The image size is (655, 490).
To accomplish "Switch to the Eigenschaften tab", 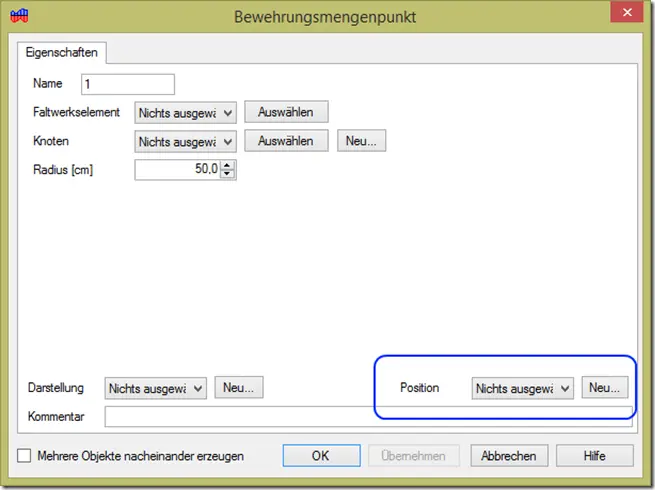I will [x=61, y=53].
